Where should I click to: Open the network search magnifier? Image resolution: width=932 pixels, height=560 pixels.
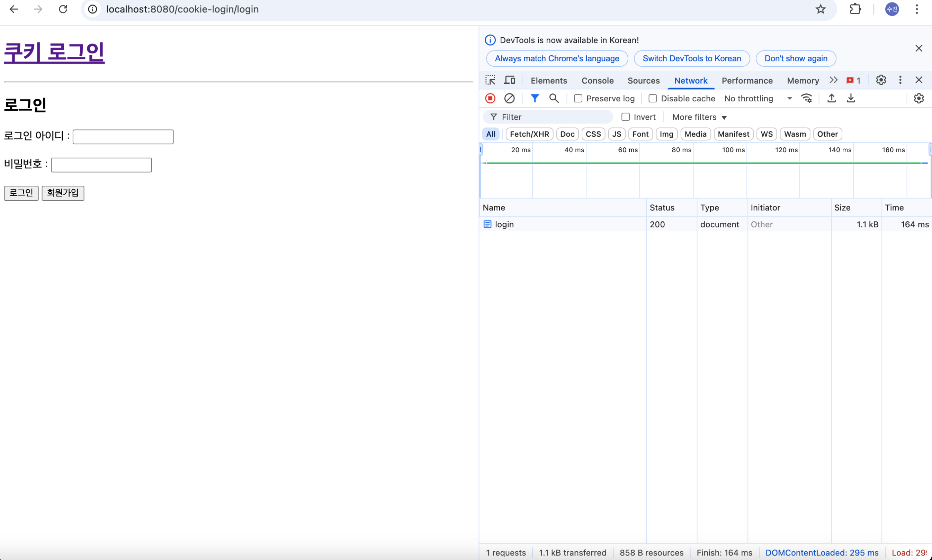pos(554,99)
